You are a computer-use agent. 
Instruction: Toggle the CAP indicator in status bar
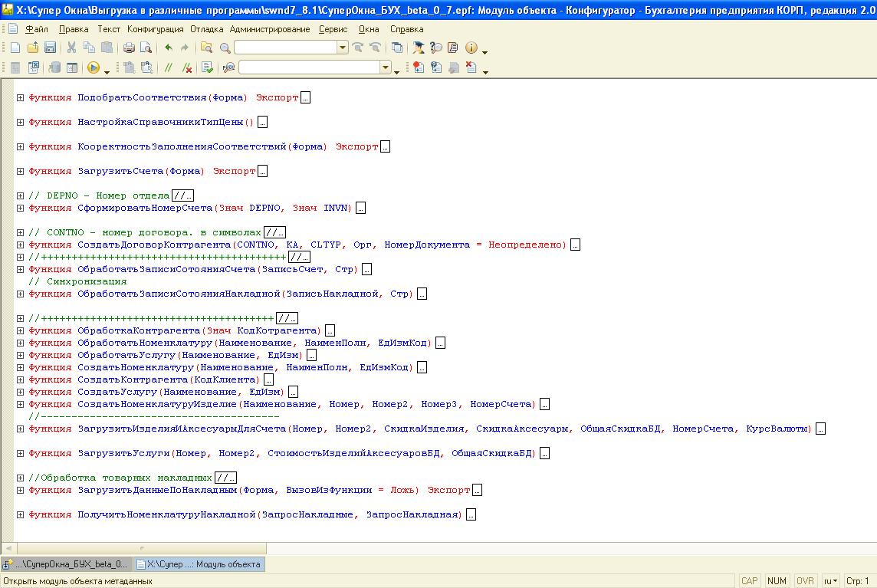click(x=750, y=581)
